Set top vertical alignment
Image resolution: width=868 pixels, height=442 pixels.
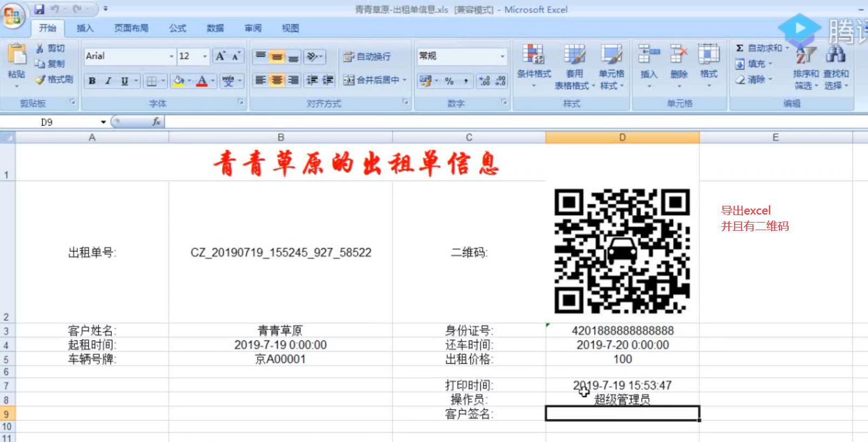pos(260,56)
